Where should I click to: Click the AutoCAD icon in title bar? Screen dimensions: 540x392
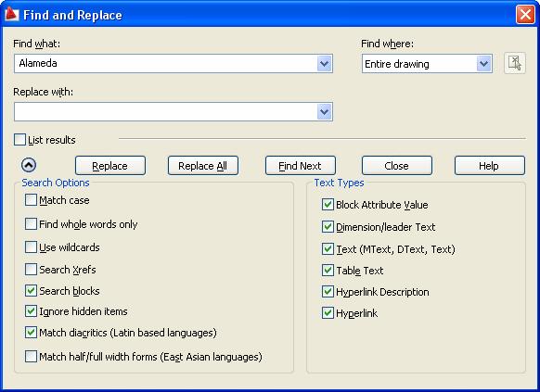pos(11,15)
